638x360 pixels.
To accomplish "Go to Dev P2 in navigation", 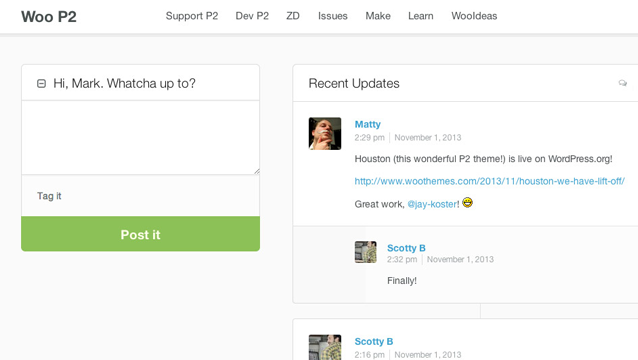I will tap(252, 16).
